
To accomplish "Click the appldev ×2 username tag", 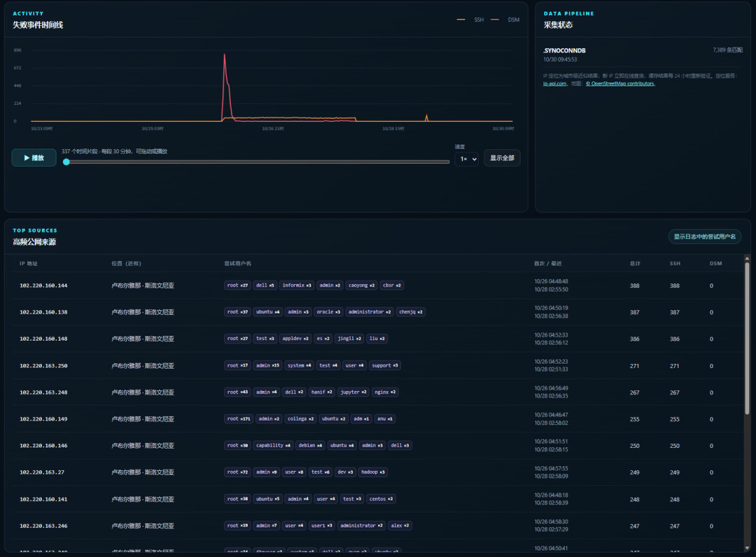I will pyautogui.click(x=295, y=338).
